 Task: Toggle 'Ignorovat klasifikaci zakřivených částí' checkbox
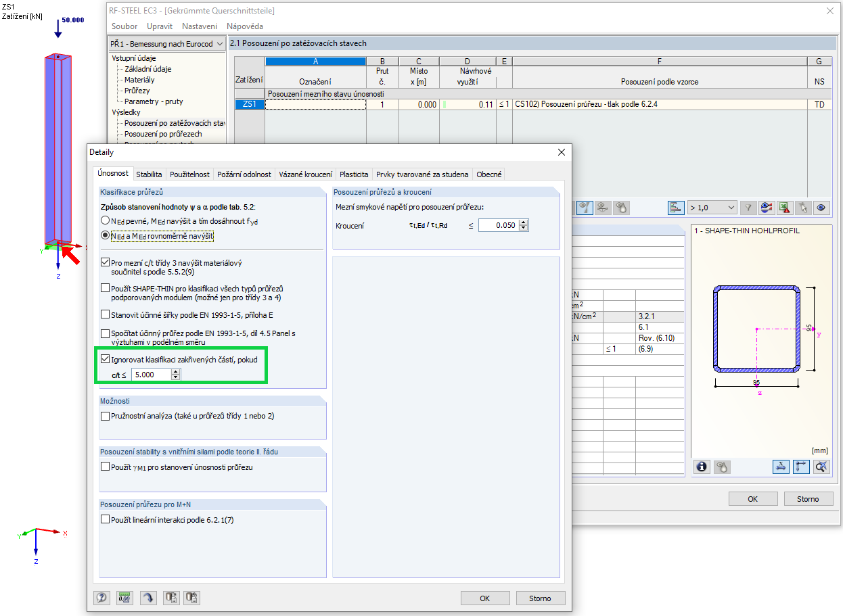coord(105,360)
